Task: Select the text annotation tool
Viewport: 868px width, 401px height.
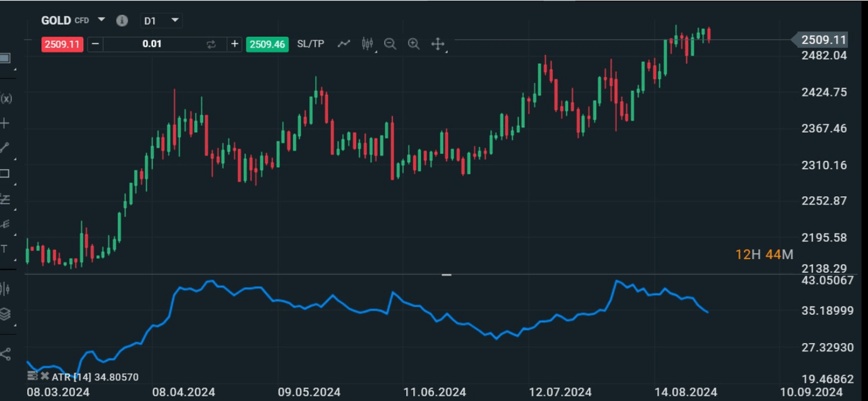Action: tap(4, 249)
